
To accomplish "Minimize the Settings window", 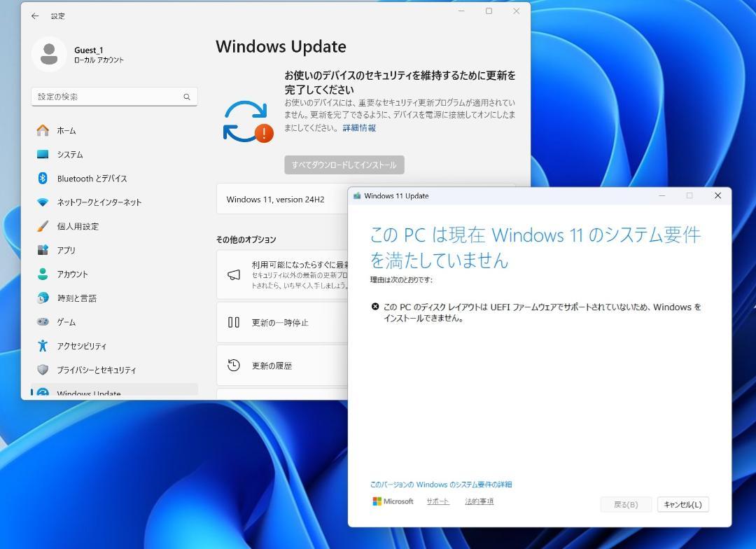I will pos(461,11).
